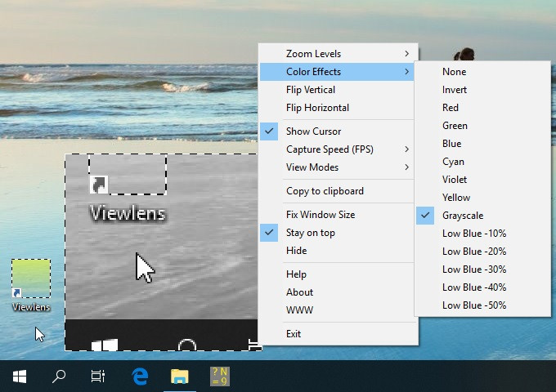Image resolution: width=556 pixels, height=392 pixels.
Task: Expand the Zoom Levels submenu
Action: pyautogui.click(x=337, y=54)
